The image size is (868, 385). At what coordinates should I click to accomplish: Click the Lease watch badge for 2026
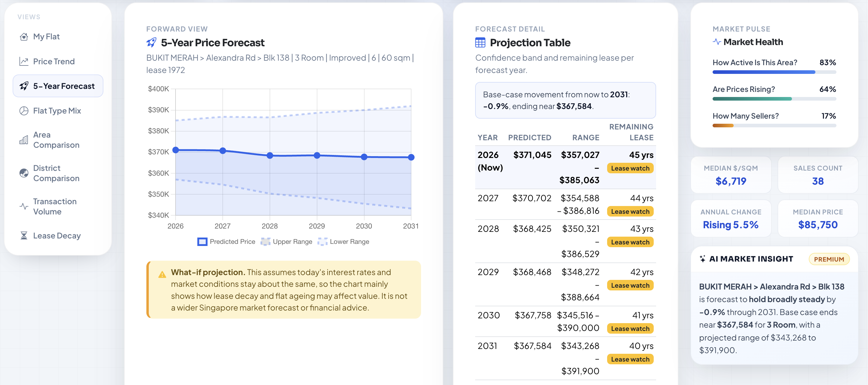pos(630,168)
